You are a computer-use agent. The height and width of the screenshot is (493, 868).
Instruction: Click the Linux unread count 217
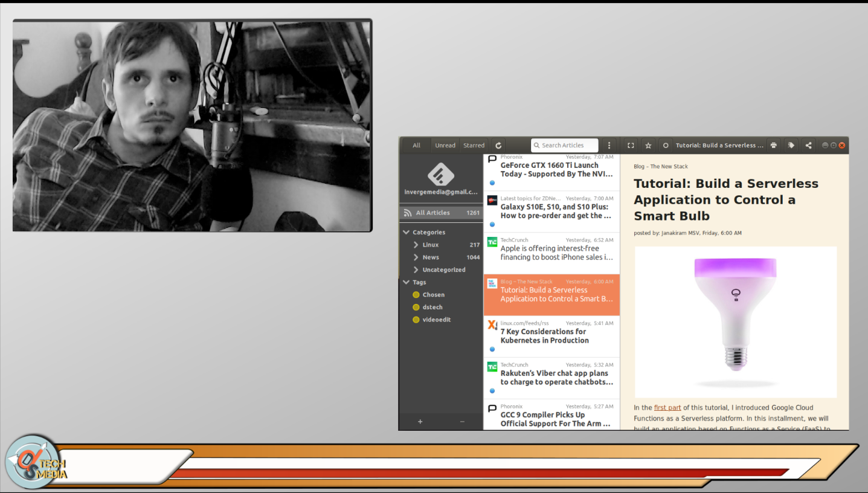pyautogui.click(x=475, y=245)
